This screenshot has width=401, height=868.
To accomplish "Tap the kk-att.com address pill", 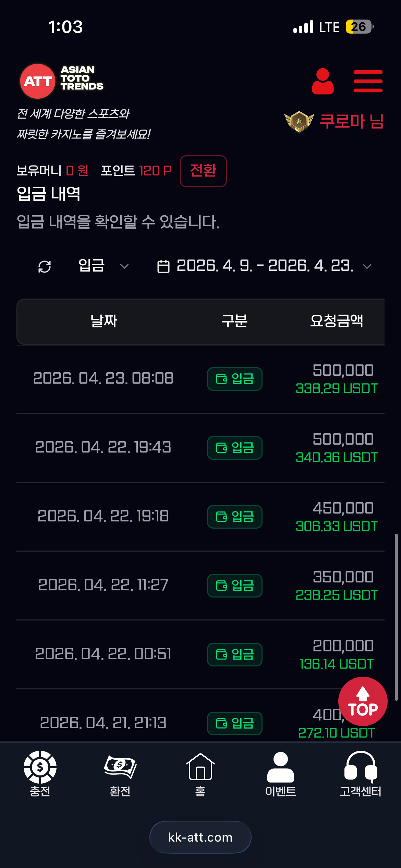I will [x=200, y=837].
